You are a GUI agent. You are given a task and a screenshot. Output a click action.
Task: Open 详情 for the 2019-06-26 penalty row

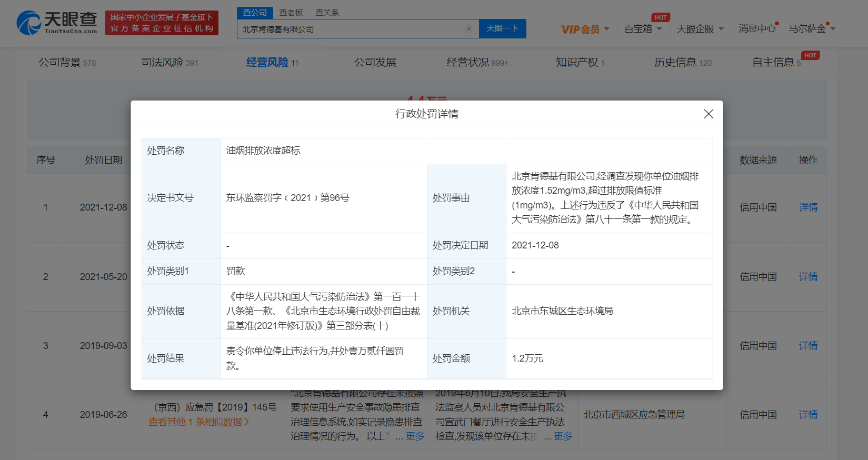click(808, 415)
